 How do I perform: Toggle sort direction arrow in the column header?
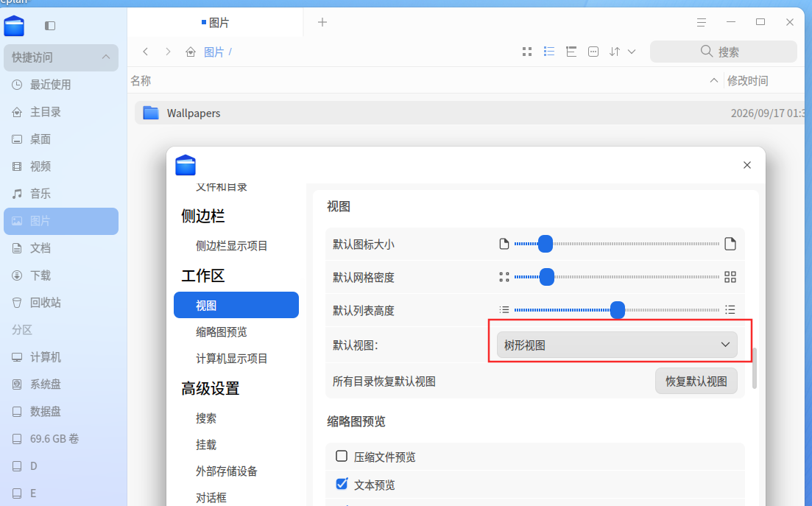[713, 80]
